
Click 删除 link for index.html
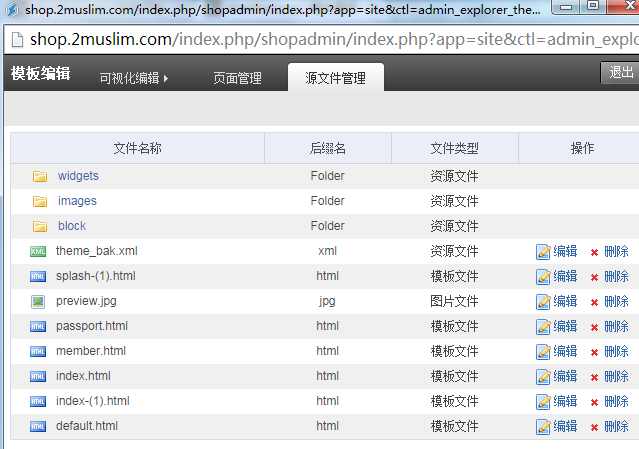click(616, 376)
